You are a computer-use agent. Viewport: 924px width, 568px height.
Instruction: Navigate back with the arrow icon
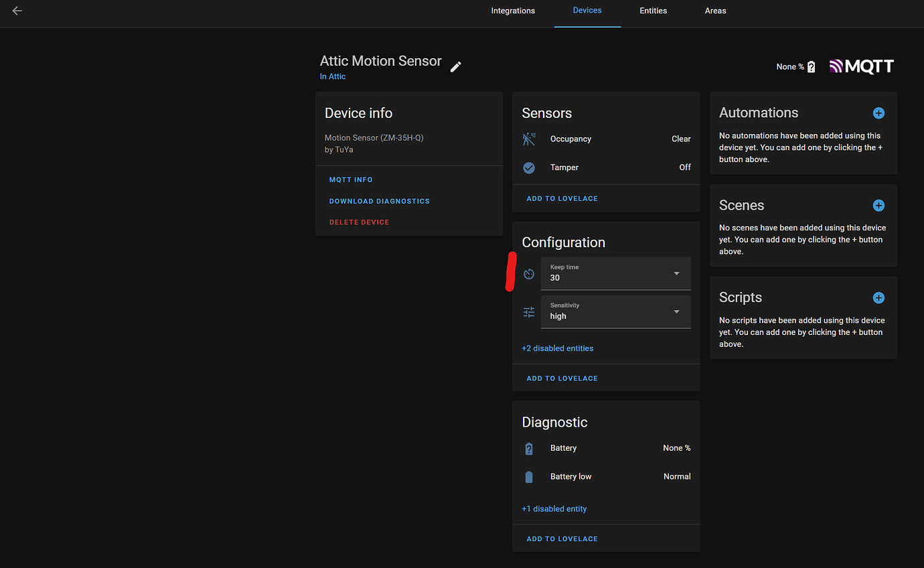17,10
